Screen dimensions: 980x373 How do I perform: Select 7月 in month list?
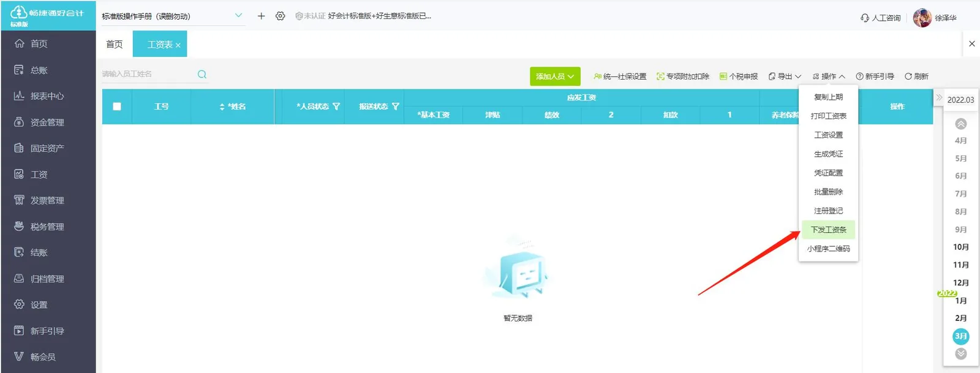coord(960,194)
